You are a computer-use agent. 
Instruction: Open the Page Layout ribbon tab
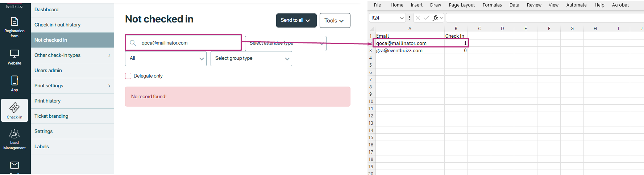coord(461,5)
